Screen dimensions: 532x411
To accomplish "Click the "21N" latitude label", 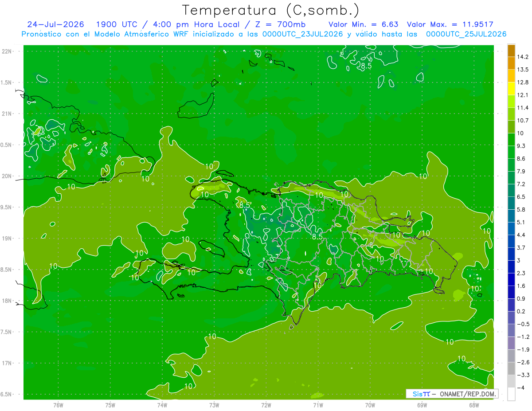I will (7, 114).
